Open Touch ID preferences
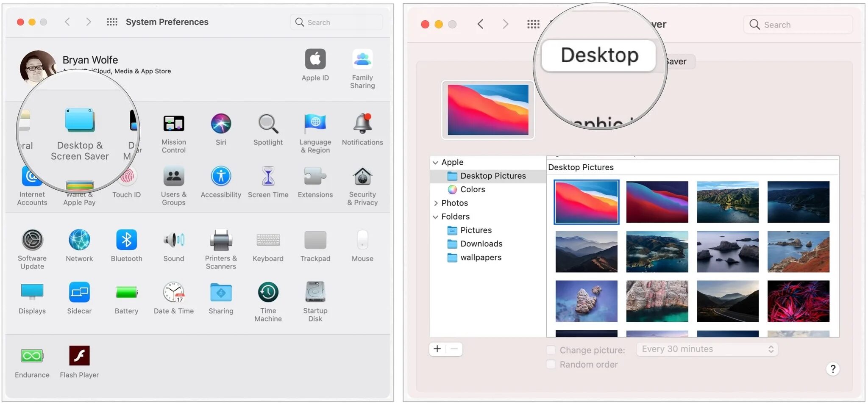Screen dimensions: 868x404 [x=126, y=182]
